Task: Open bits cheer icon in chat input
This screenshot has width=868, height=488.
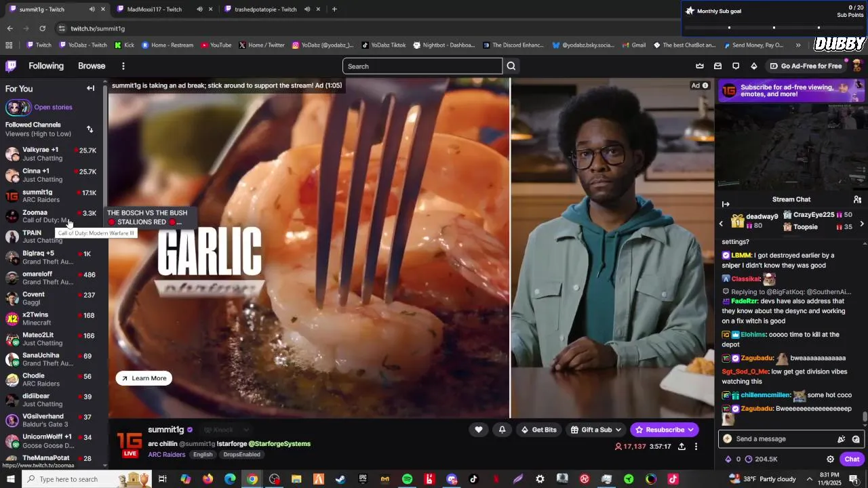Action: pos(842,439)
